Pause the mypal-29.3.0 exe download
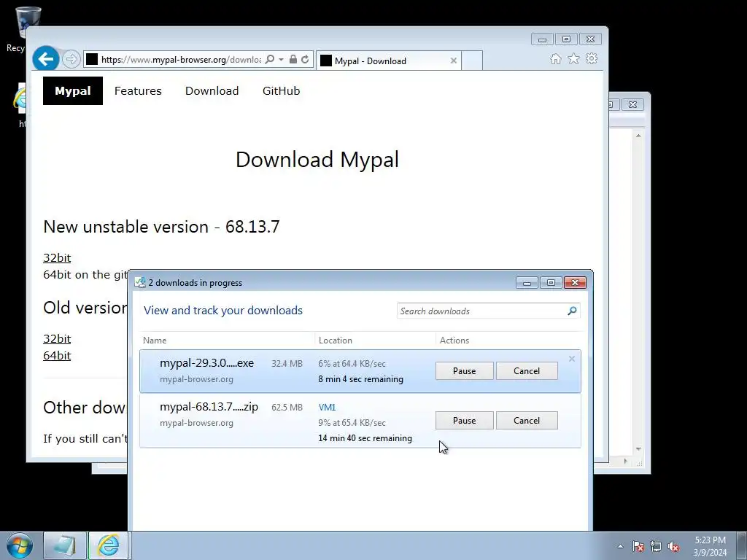This screenshot has width=747, height=560. coord(465,371)
